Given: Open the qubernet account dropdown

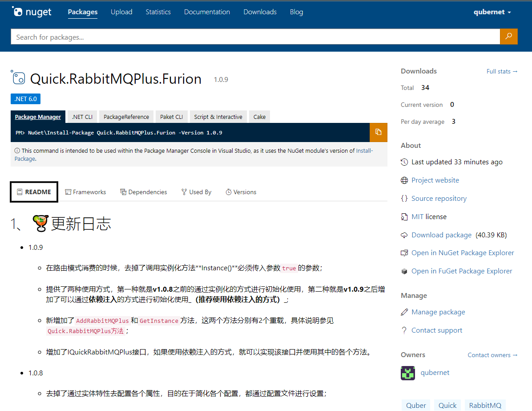Looking at the screenshot, I should click(492, 12).
